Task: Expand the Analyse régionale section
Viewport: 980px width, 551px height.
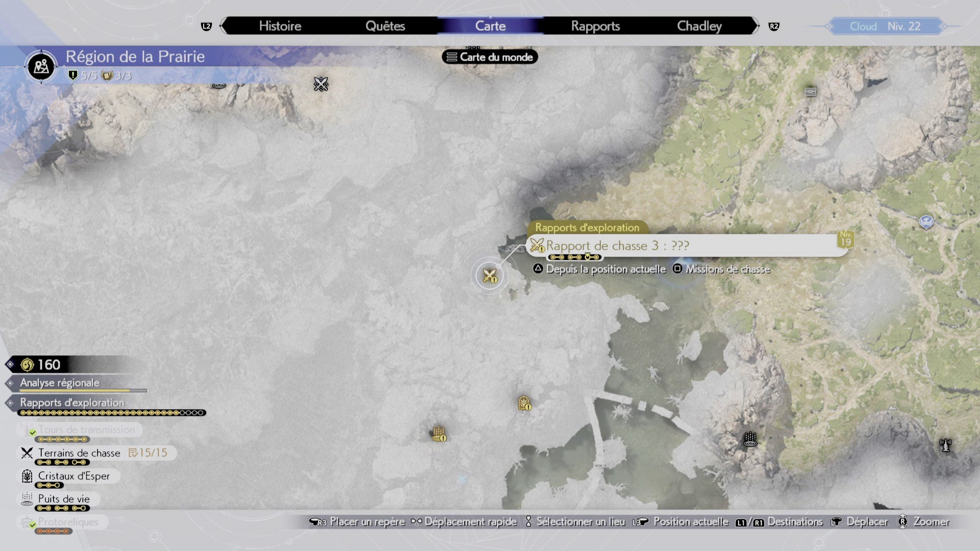Action: (60, 383)
